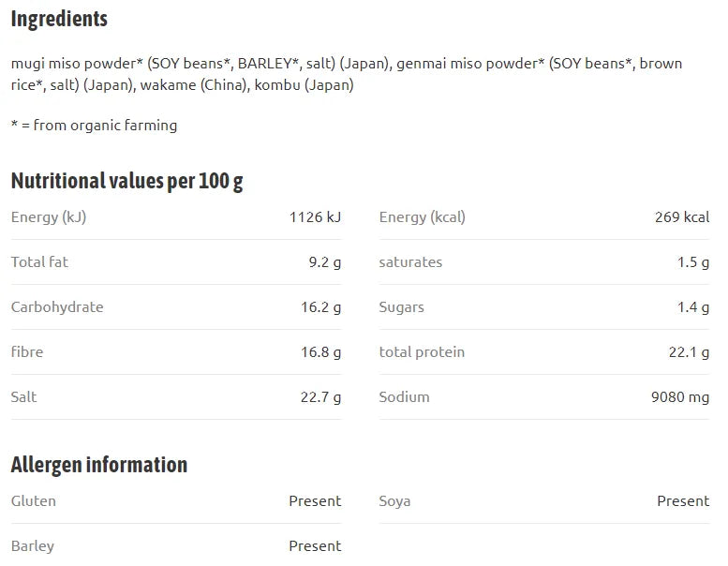728x566 pixels.
Task: Click the Sugars 1.4 g value
Action: click(x=692, y=307)
